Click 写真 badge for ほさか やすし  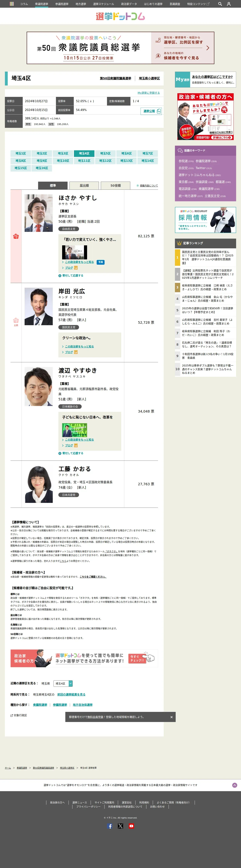(101, 262)
